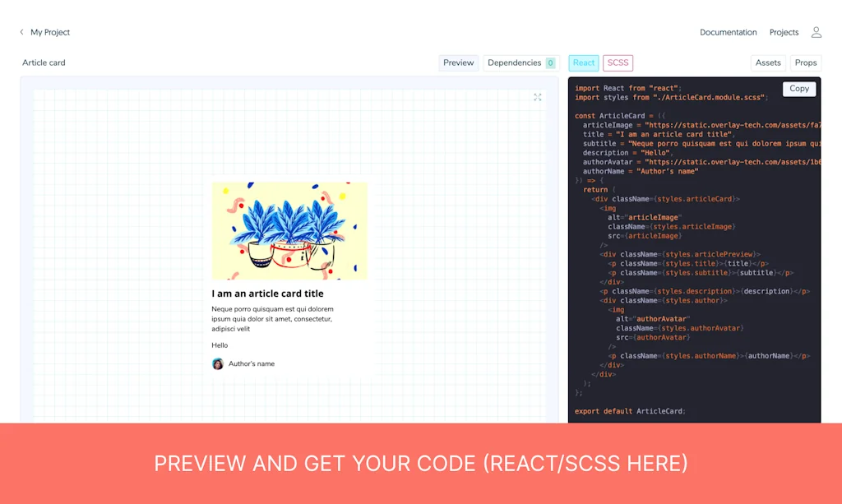
Task: Copy the generated code
Action: click(798, 89)
